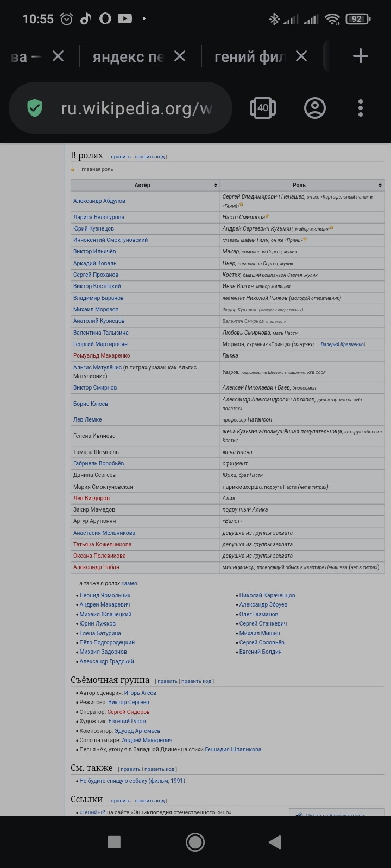The image size is (391, 868).
Task: Select the 'Тамара Шемпель' table cell
Action: point(145,452)
